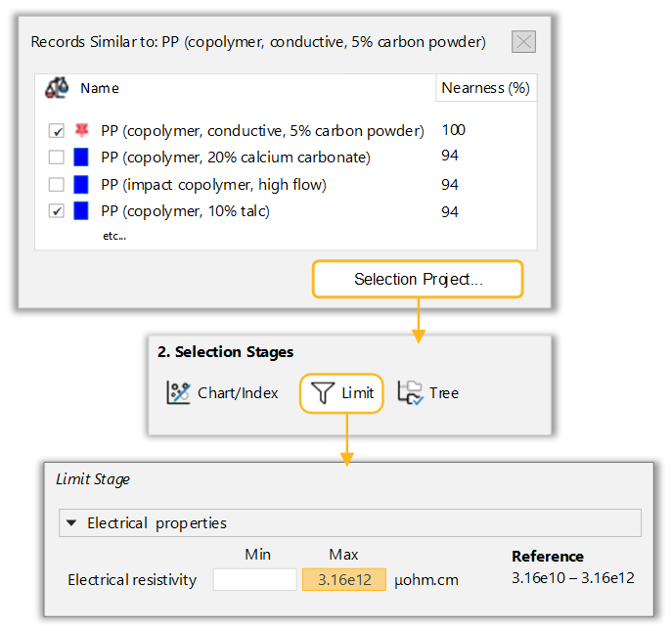The width and height of the screenshot is (672, 631).
Task: Open the Selection Project button
Action: coord(418,280)
